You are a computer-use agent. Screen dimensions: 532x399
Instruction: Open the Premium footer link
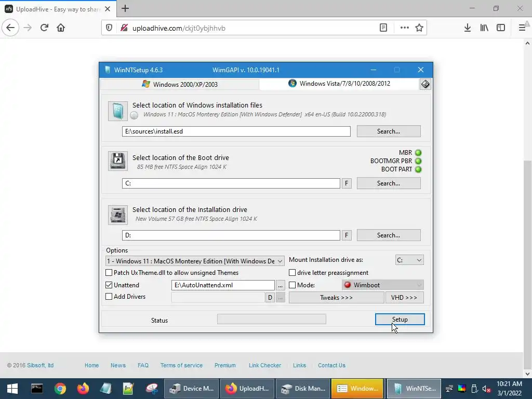coord(225,365)
